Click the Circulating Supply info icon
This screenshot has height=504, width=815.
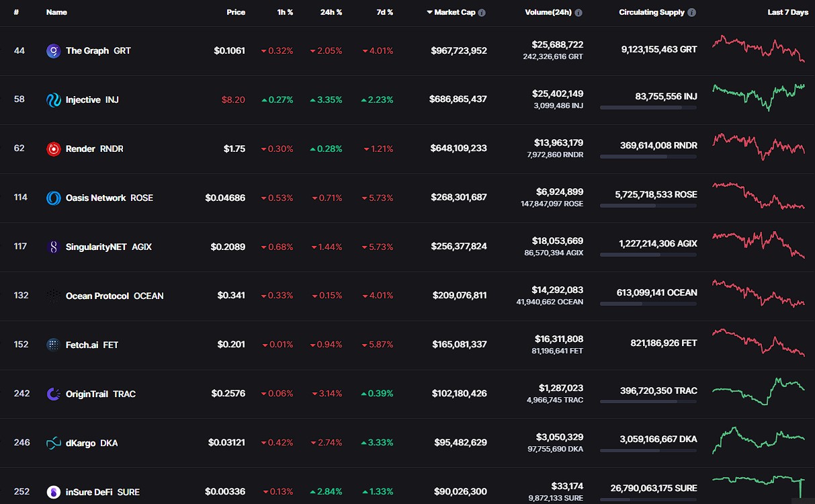point(692,13)
